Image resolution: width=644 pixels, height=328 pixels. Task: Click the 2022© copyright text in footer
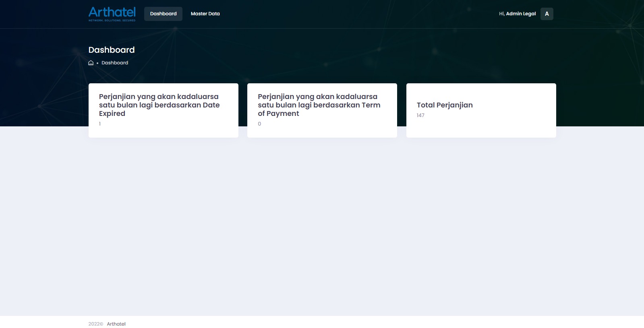click(x=96, y=324)
